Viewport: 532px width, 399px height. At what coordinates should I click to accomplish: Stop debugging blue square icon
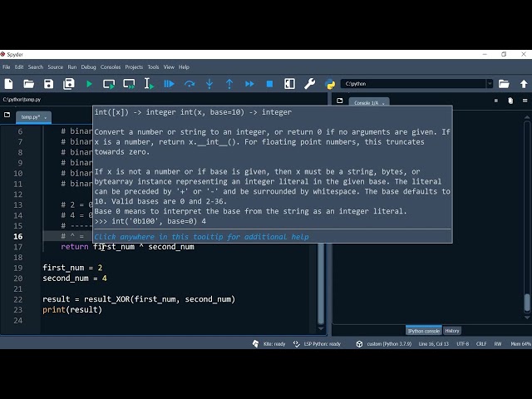click(x=269, y=84)
